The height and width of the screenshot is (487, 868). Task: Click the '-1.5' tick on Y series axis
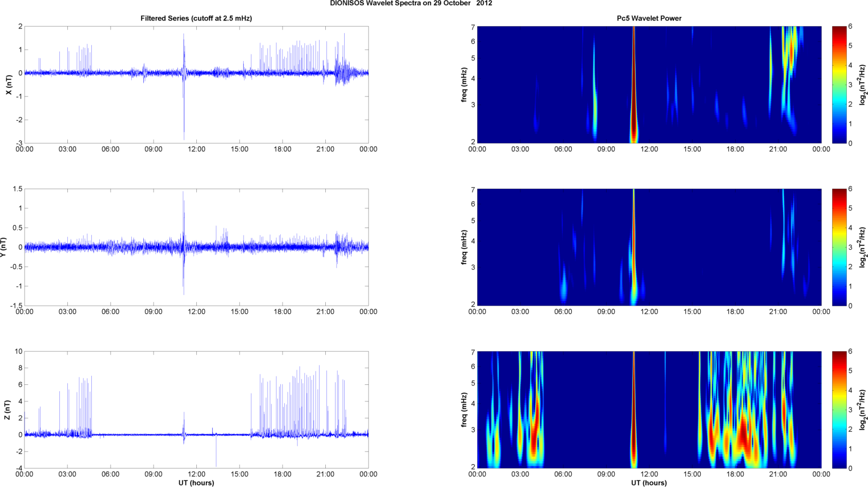[x=16, y=306]
